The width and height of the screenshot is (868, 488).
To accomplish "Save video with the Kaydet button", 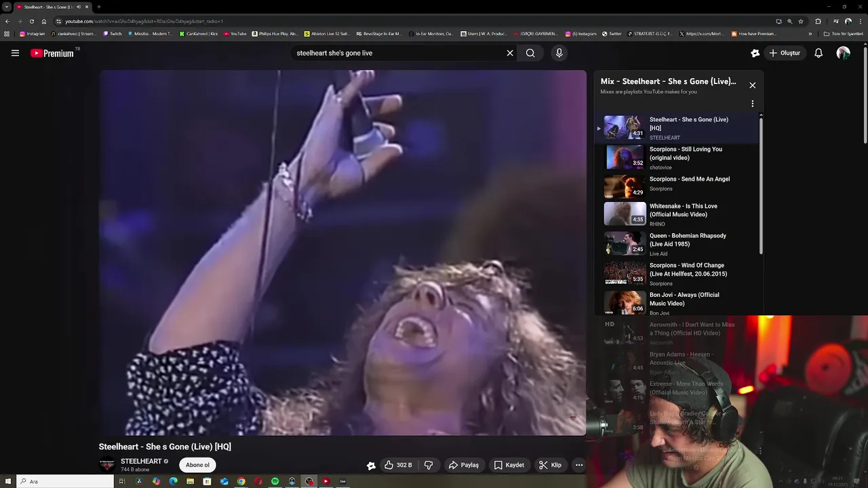I will tap(509, 465).
